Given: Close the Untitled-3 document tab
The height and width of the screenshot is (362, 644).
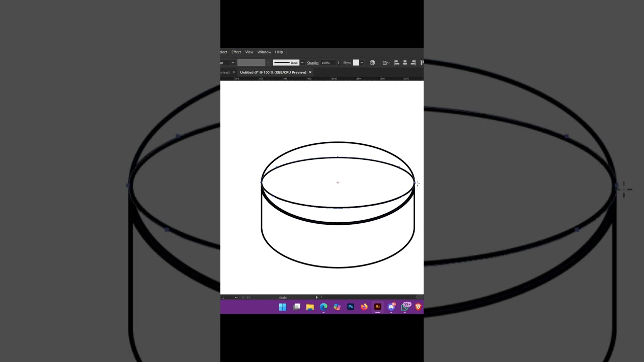Looking at the screenshot, I should [310, 72].
